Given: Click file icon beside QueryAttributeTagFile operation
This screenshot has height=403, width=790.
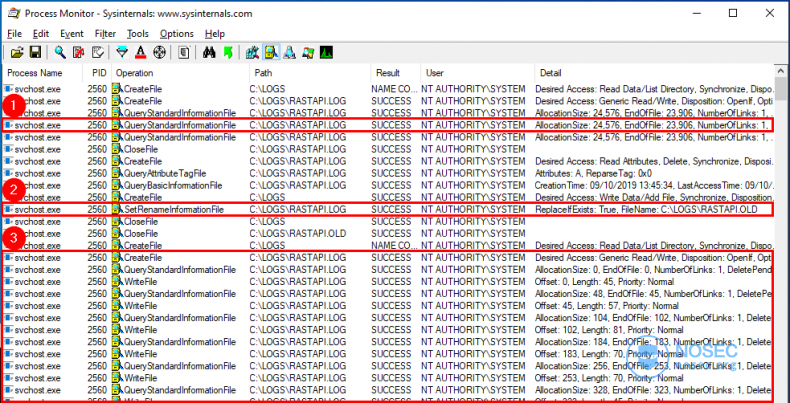Looking at the screenshot, I should point(117,173).
